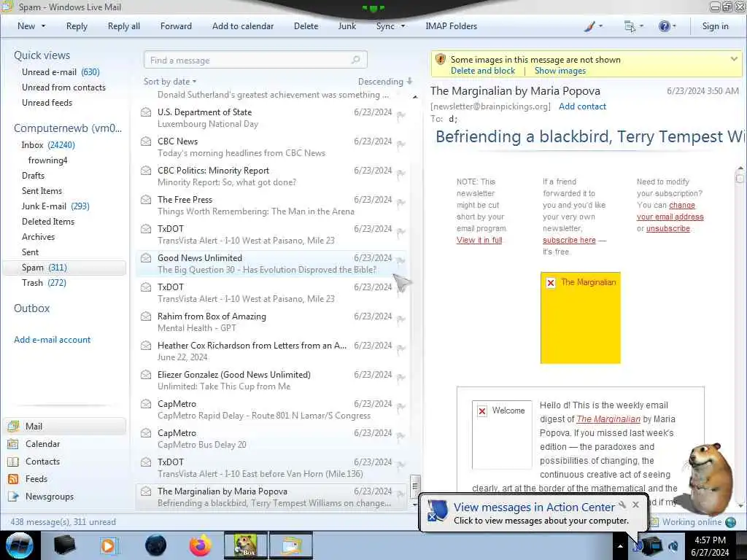This screenshot has width=747, height=560.
Task: Click the Mail shortcut icon in the sidebar
Action: coord(14,426)
